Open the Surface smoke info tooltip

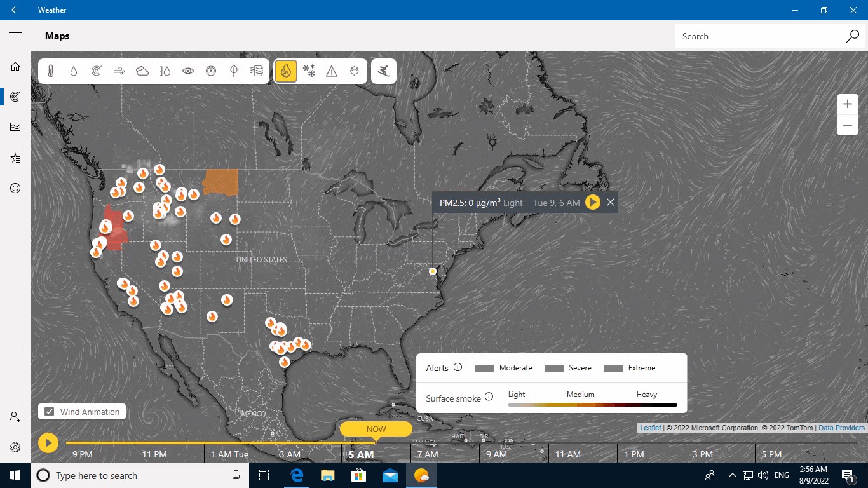coord(489,397)
